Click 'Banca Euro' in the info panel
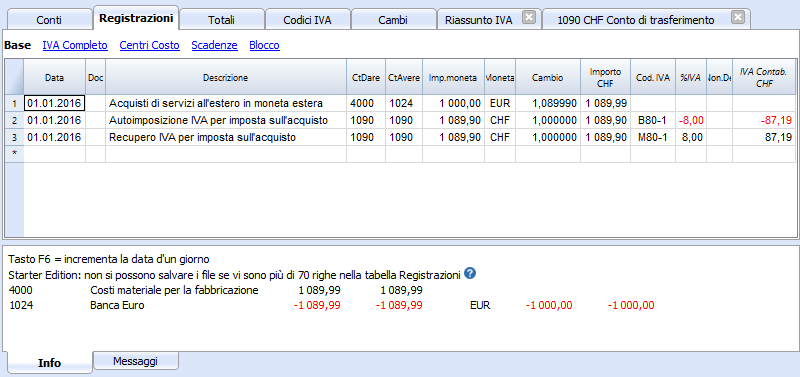Image resolution: width=800 pixels, height=377 pixels. point(117,306)
